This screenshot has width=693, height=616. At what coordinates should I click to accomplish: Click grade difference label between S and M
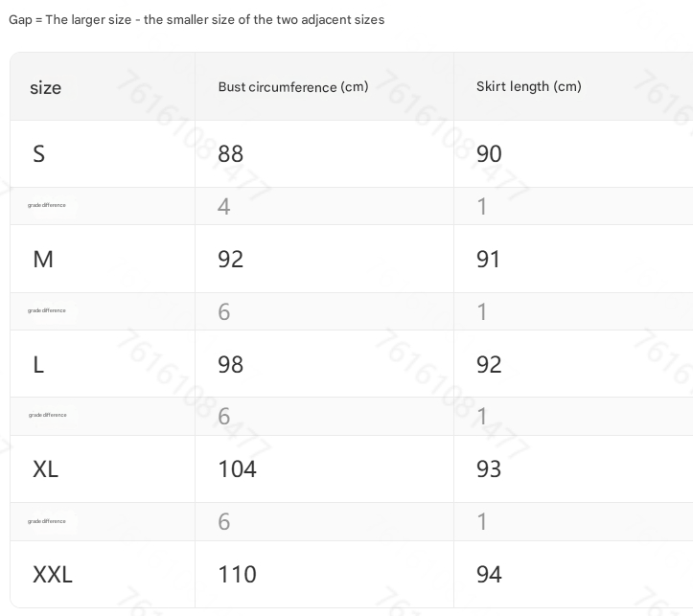[46, 205]
